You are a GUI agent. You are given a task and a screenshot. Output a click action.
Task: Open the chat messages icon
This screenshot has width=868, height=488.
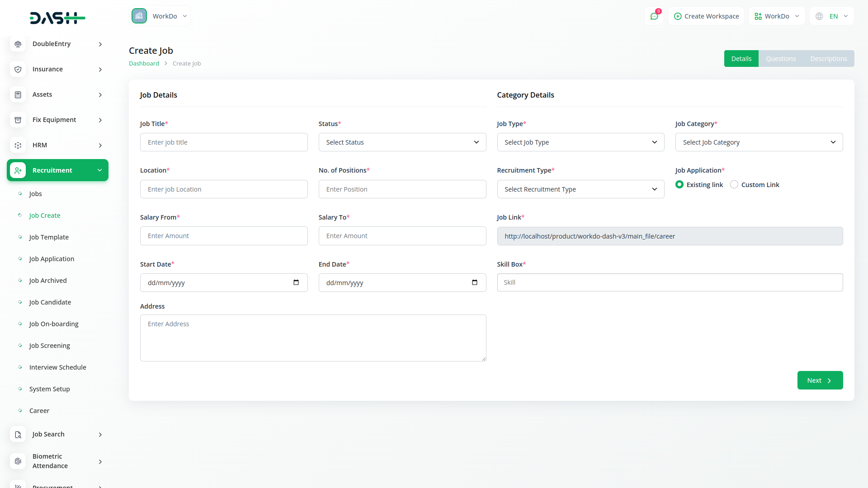coord(654,16)
